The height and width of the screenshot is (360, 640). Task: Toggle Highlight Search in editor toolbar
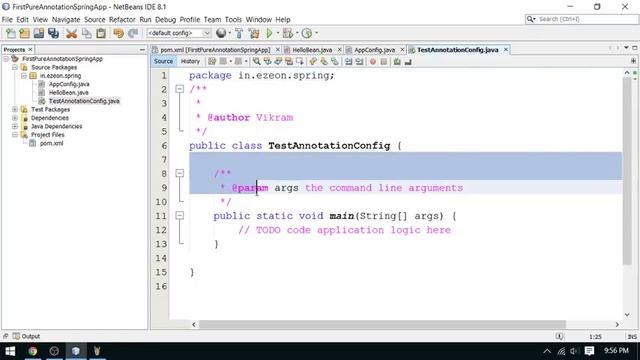289,62
